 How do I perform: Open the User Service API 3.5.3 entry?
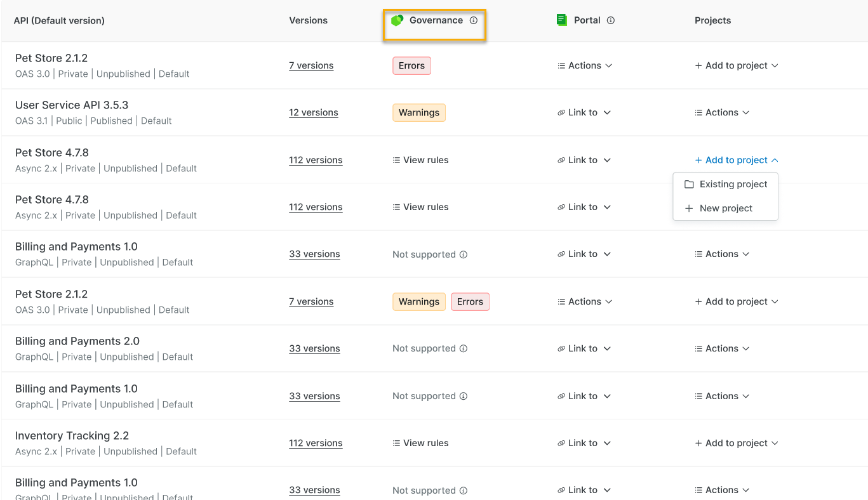[x=72, y=105]
